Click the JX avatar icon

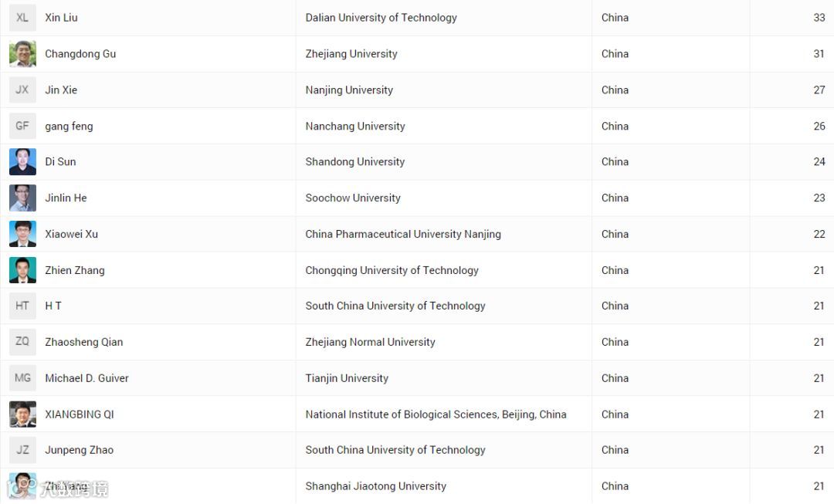click(22, 90)
